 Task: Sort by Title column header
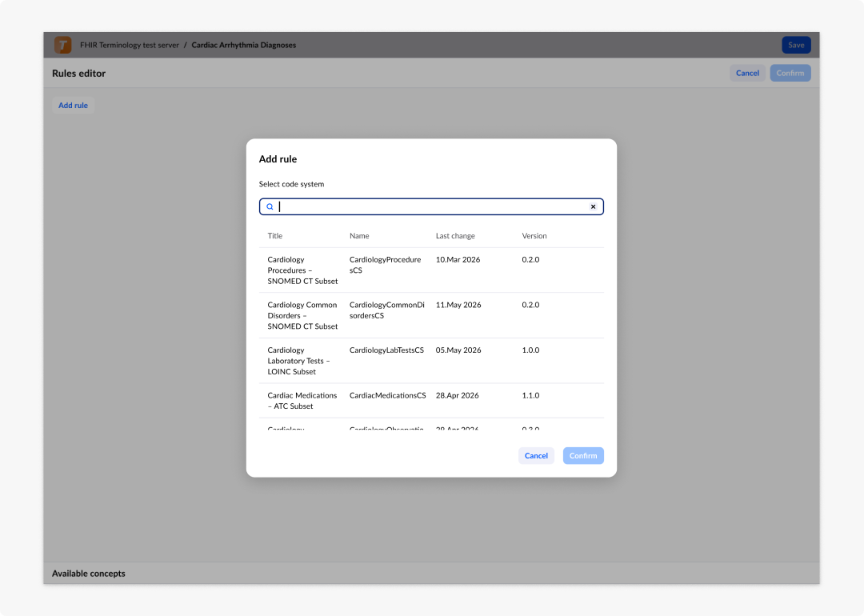tap(275, 236)
